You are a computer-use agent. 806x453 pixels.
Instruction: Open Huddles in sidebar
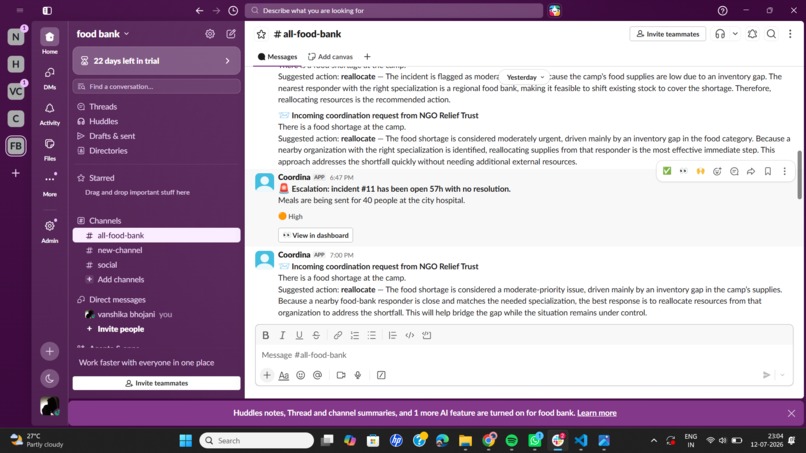[x=103, y=121]
